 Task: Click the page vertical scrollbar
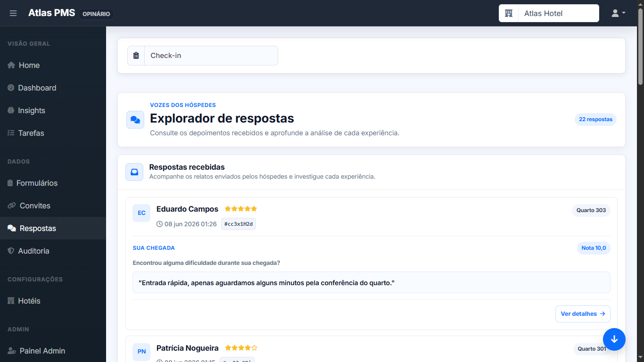tap(640, 46)
